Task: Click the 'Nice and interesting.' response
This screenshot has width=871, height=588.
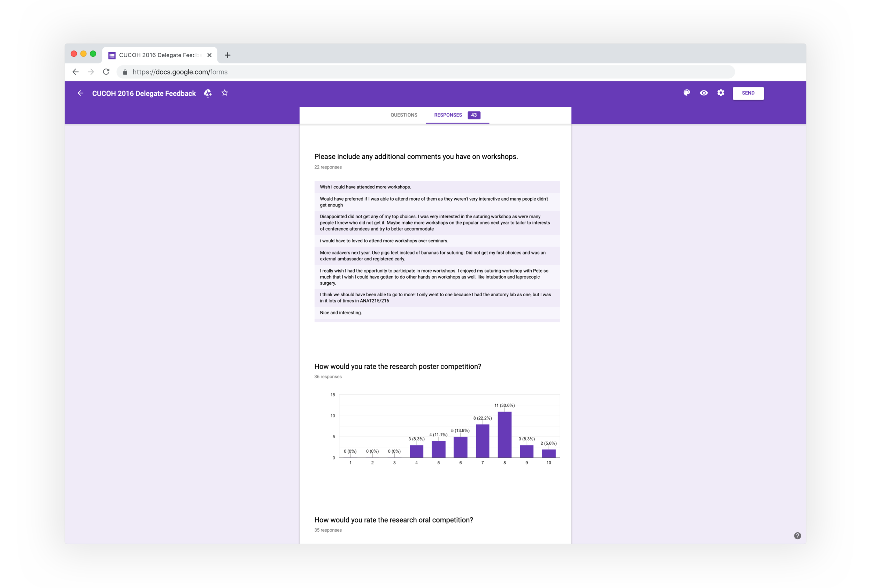Action: (437, 313)
